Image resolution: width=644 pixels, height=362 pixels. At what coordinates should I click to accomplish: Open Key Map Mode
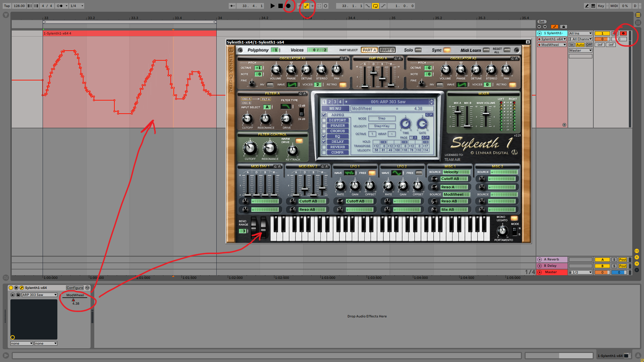pos(601,6)
